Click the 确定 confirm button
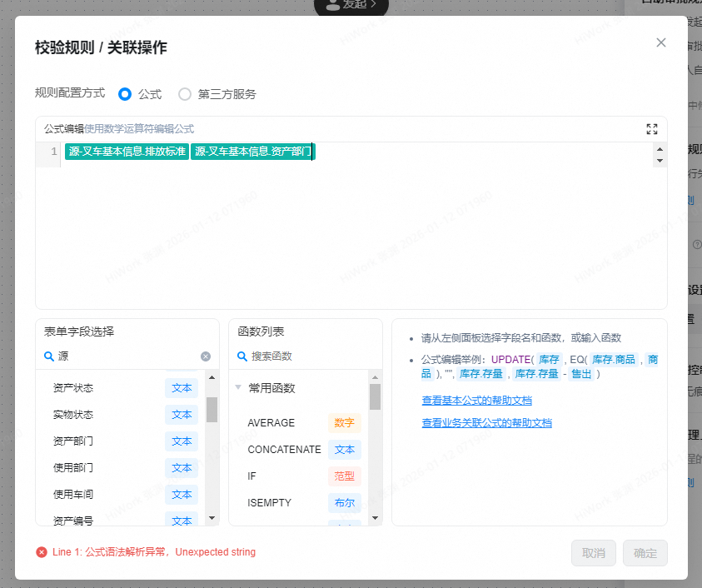The height and width of the screenshot is (588, 702). click(x=645, y=553)
